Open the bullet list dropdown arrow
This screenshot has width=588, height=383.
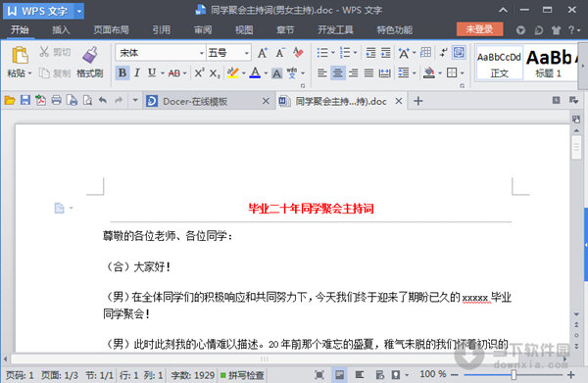[x=333, y=53]
